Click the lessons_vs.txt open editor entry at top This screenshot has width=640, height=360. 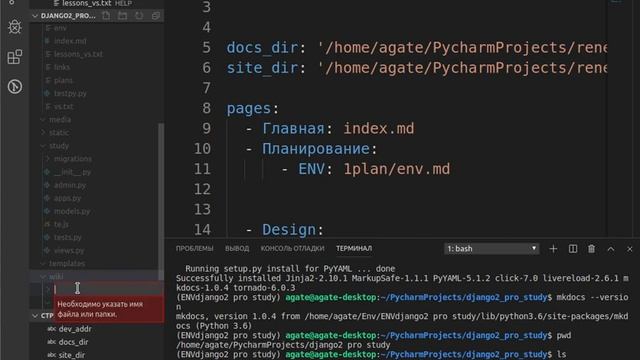[x=87, y=3]
